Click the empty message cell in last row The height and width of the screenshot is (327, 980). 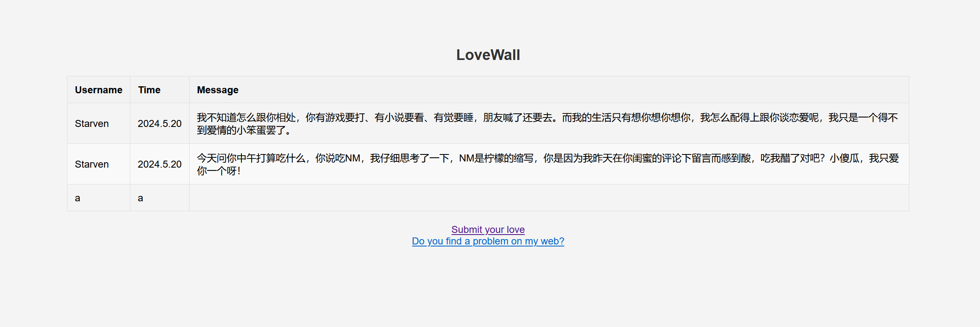[x=549, y=198]
